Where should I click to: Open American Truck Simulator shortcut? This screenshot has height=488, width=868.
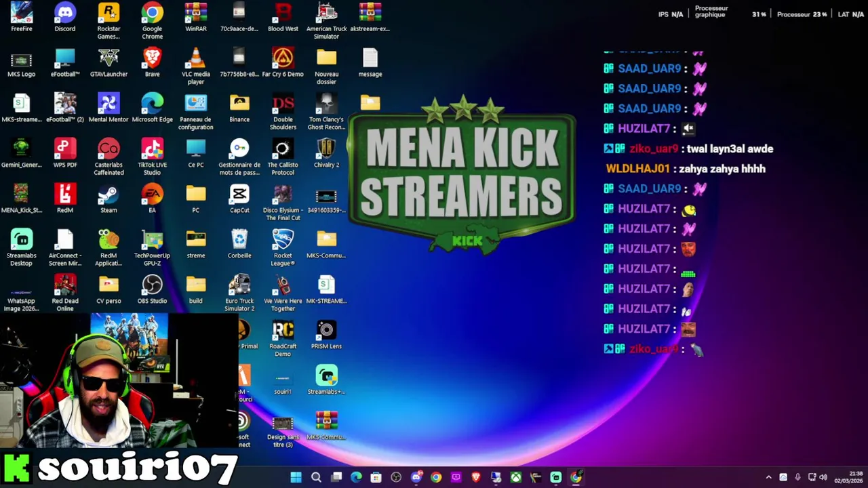pos(326,21)
